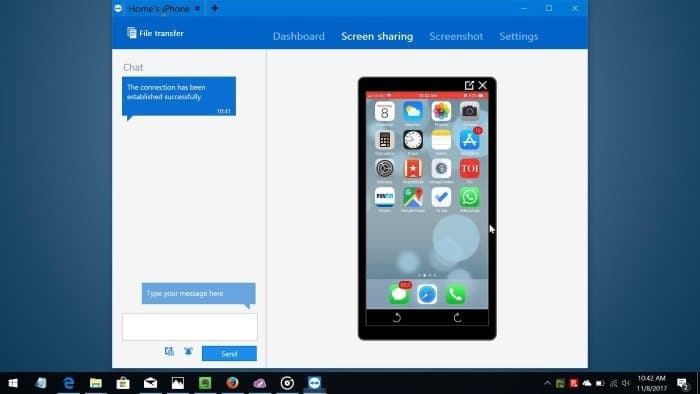Tap the Weather app on iPhone

point(413,112)
